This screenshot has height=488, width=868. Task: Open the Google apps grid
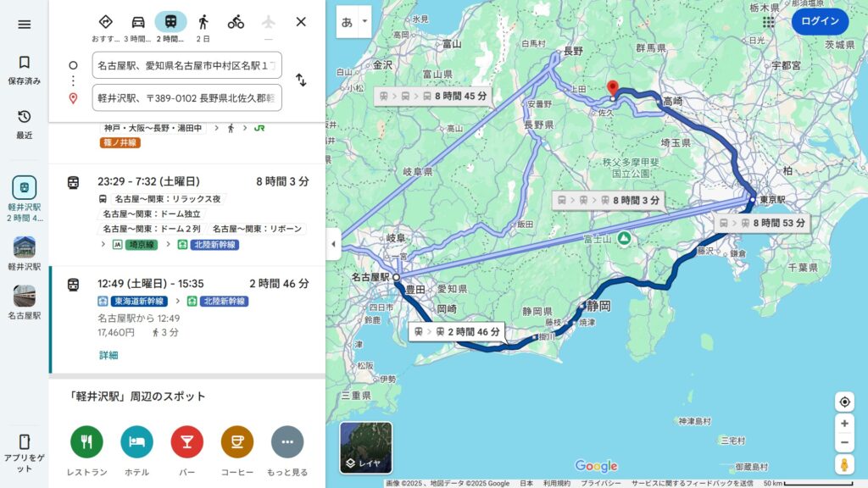(x=768, y=22)
